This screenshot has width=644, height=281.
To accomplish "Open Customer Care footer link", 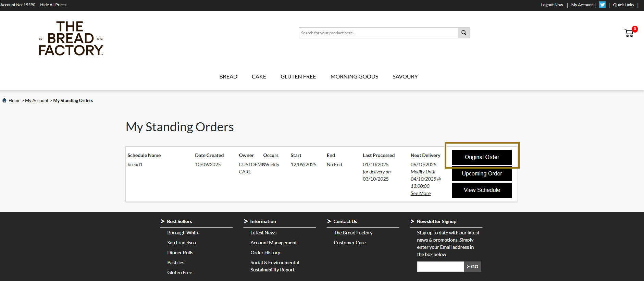I will pyautogui.click(x=350, y=243).
